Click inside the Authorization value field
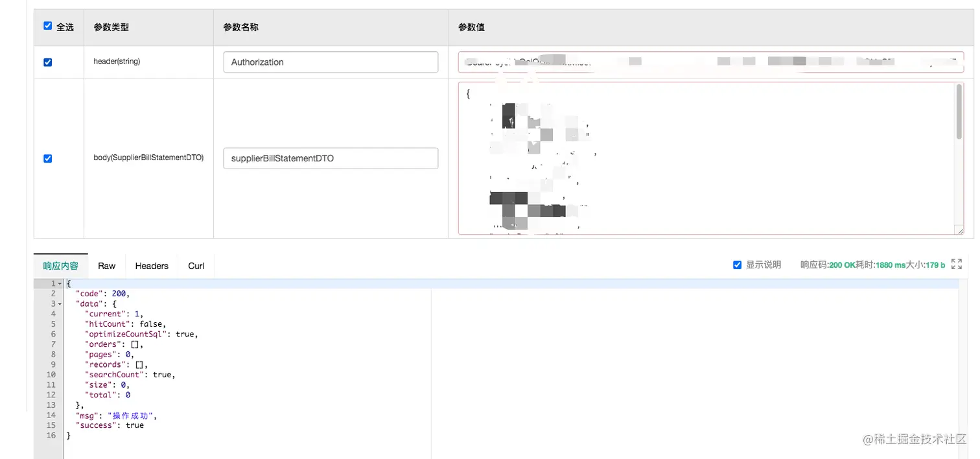Image resolution: width=980 pixels, height=459 pixels. point(711,62)
